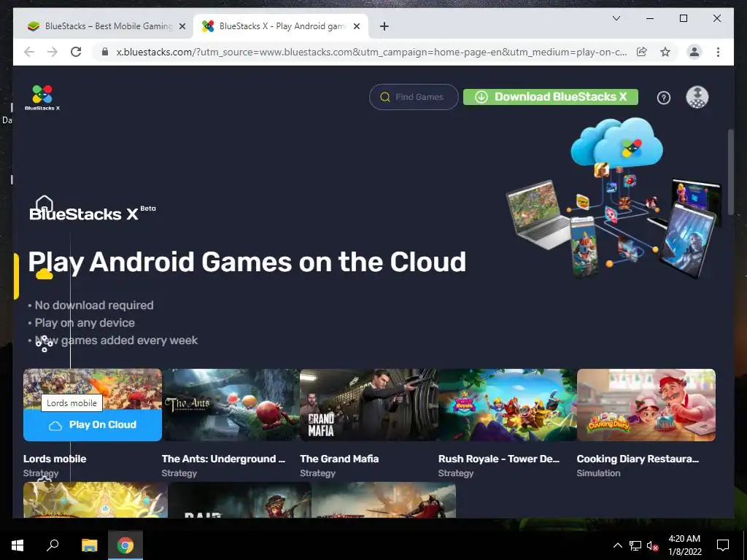This screenshot has width=747, height=560.
Task: Click the network status tray icon
Action: pyautogui.click(x=635, y=545)
